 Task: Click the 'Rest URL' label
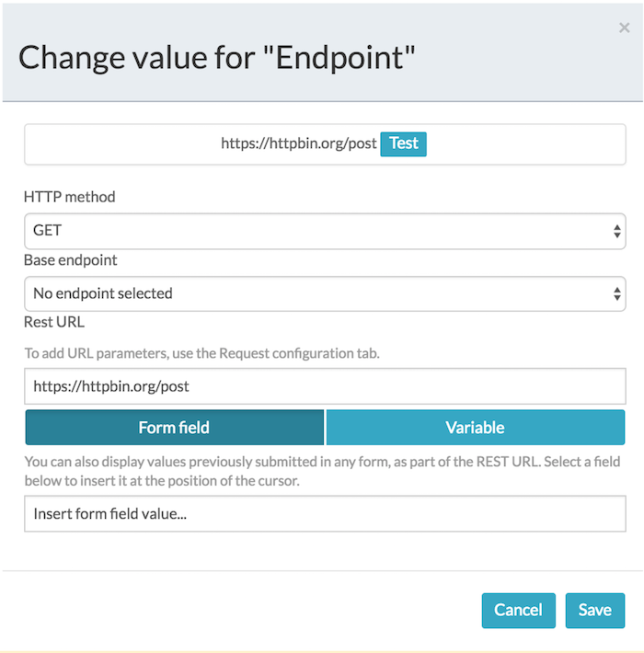(56, 323)
